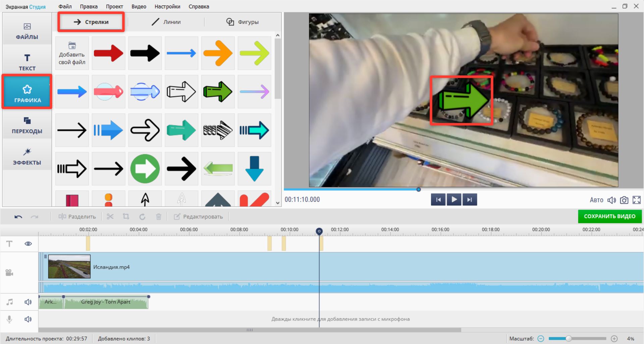Open the ПЕРЕХОДЫ sidebar section
The height and width of the screenshot is (344, 644).
click(27, 125)
